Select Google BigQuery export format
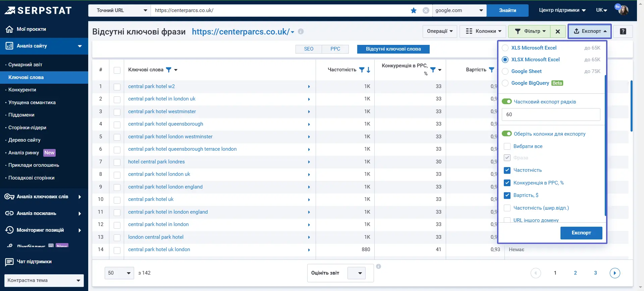The image size is (644, 291). click(x=505, y=83)
